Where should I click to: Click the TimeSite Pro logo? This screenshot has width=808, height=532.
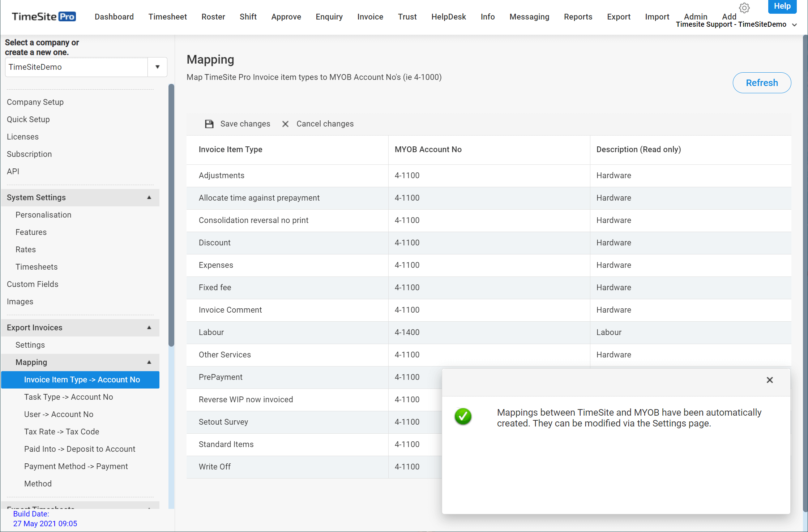(44, 17)
